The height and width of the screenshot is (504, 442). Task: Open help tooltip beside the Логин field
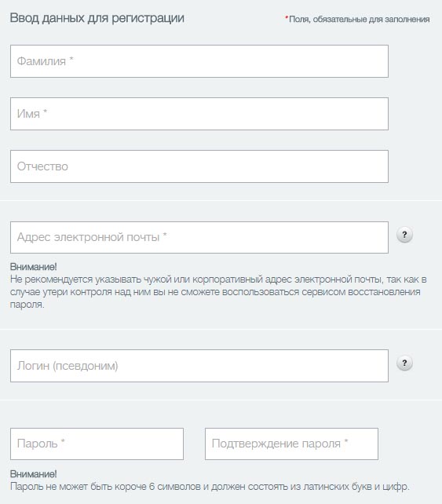404,363
